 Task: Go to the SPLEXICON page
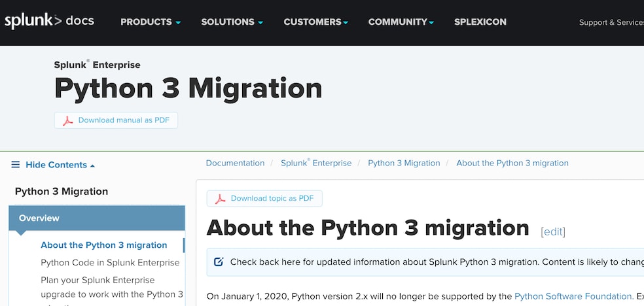(x=480, y=22)
